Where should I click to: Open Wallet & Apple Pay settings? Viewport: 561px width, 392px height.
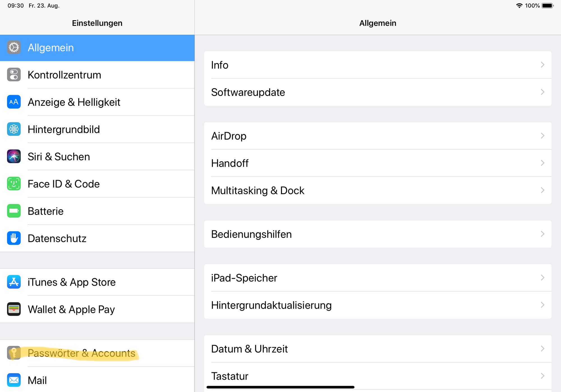pos(97,309)
